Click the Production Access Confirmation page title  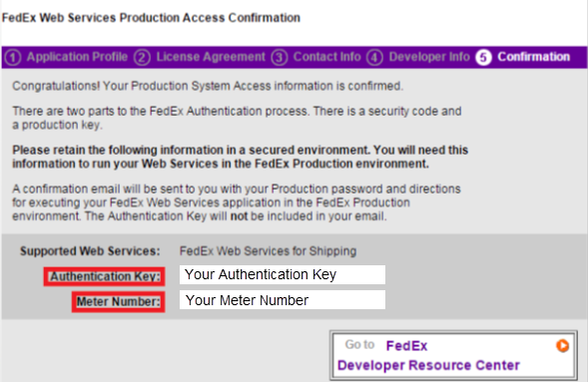(151, 18)
